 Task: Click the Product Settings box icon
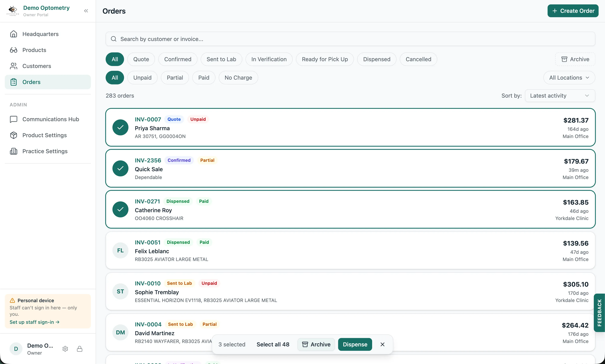(13, 135)
